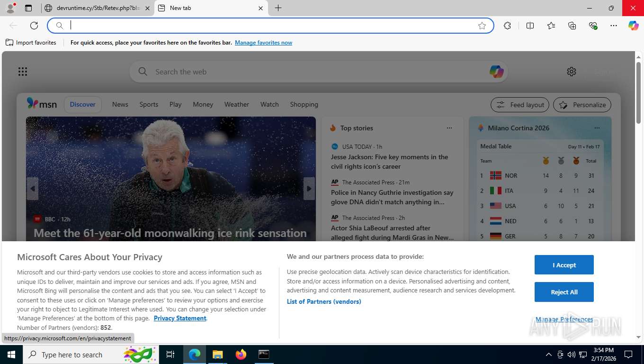Click Import favorites

[31, 43]
